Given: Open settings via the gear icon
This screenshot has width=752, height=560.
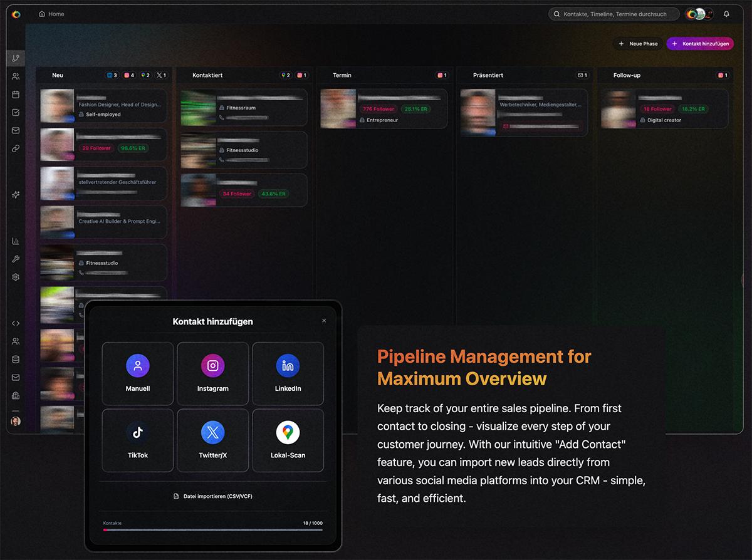Looking at the screenshot, I should (16, 277).
